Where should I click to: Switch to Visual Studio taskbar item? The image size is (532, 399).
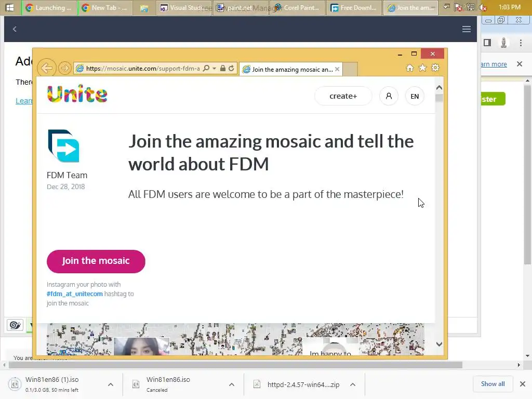(x=184, y=7)
